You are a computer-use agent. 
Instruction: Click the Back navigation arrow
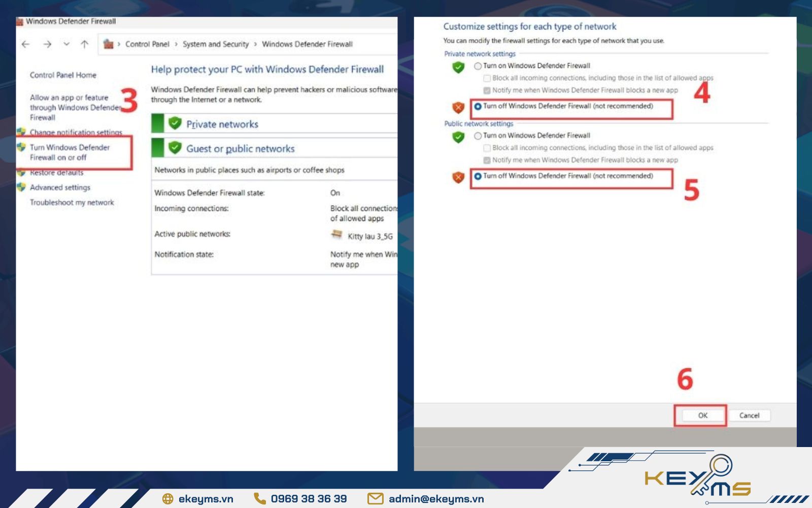coord(25,44)
